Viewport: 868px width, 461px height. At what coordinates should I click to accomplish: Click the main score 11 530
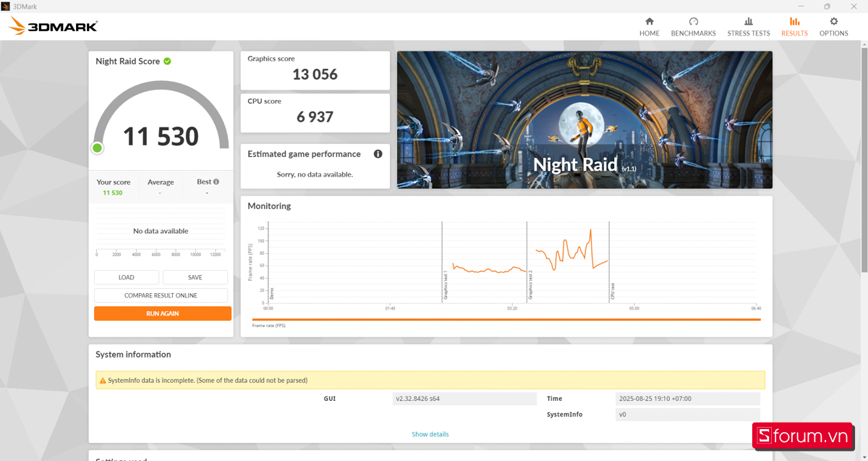tap(161, 136)
